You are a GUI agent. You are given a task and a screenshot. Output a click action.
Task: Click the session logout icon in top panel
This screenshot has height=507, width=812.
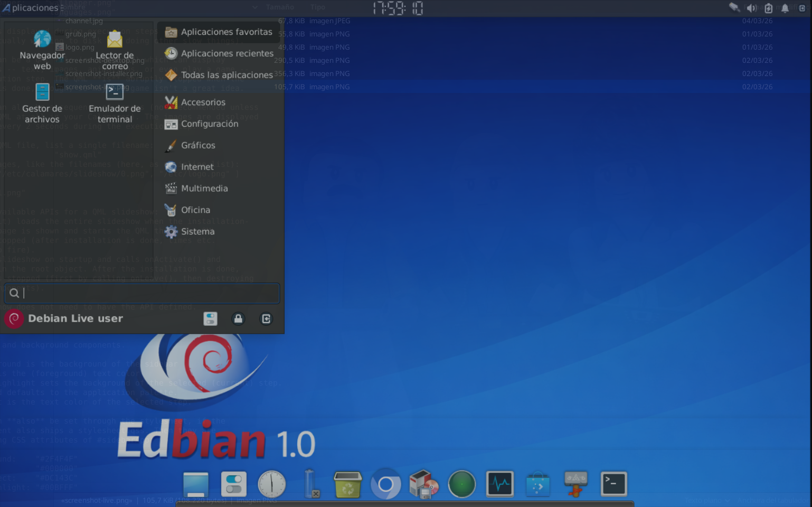[802, 8]
